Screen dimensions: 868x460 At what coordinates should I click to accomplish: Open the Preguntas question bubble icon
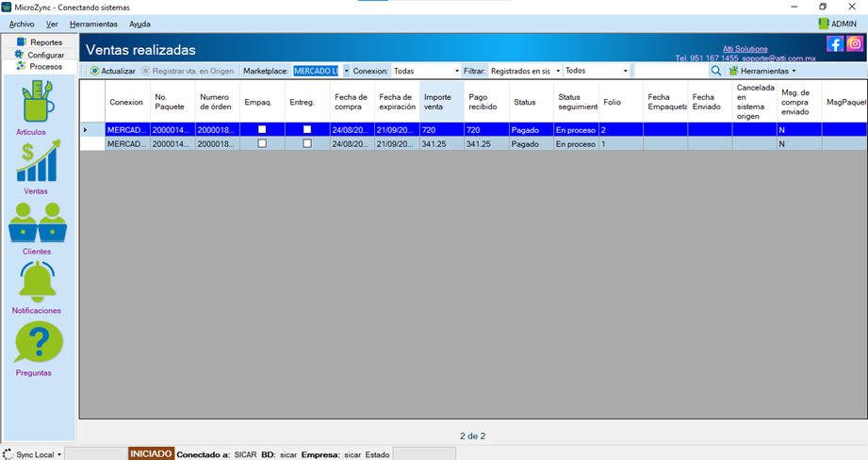[39, 343]
